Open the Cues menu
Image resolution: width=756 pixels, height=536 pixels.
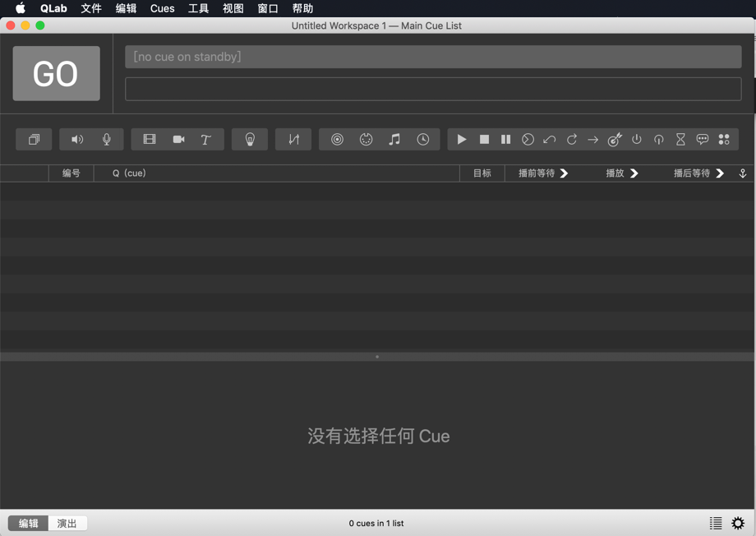coord(162,8)
